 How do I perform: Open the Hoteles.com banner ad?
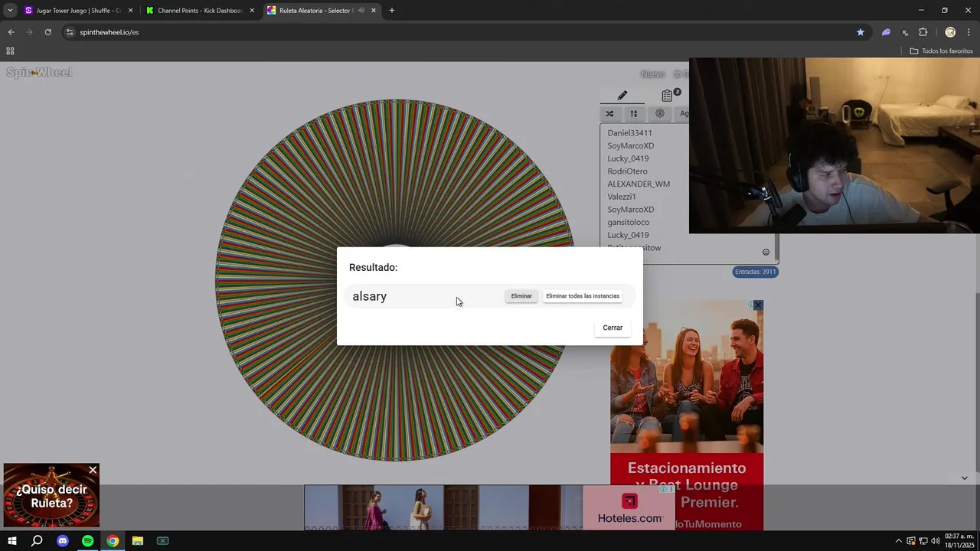click(x=490, y=507)
